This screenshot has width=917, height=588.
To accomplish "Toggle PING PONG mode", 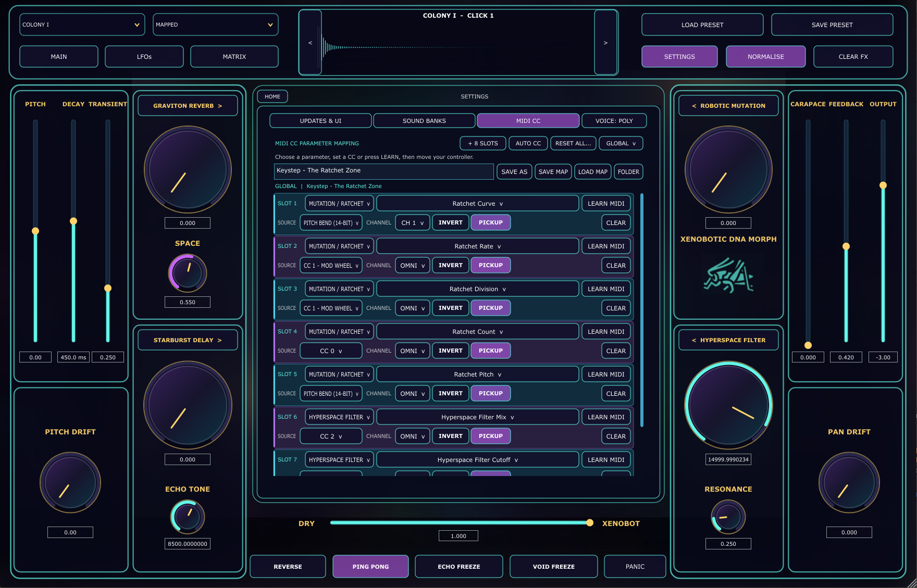I will 370,567.
